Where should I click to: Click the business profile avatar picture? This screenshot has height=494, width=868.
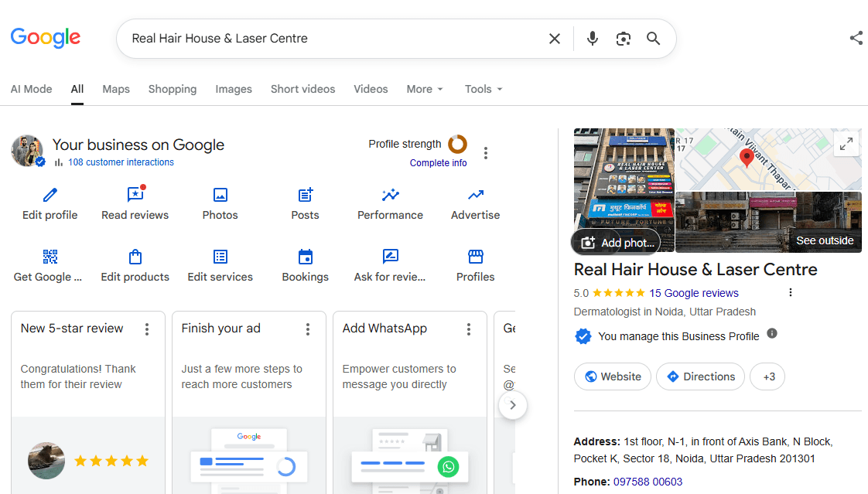click(27, 151)
